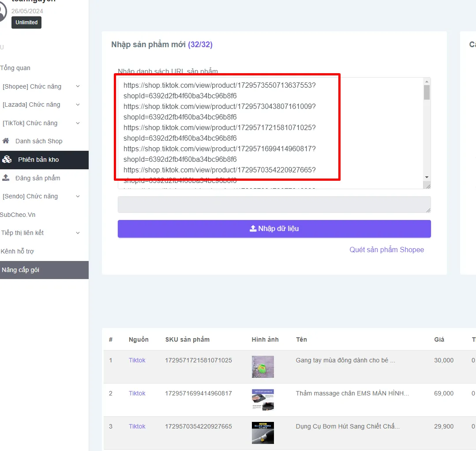Click the home icon beside Danh sách Shop

pos(5,141)
